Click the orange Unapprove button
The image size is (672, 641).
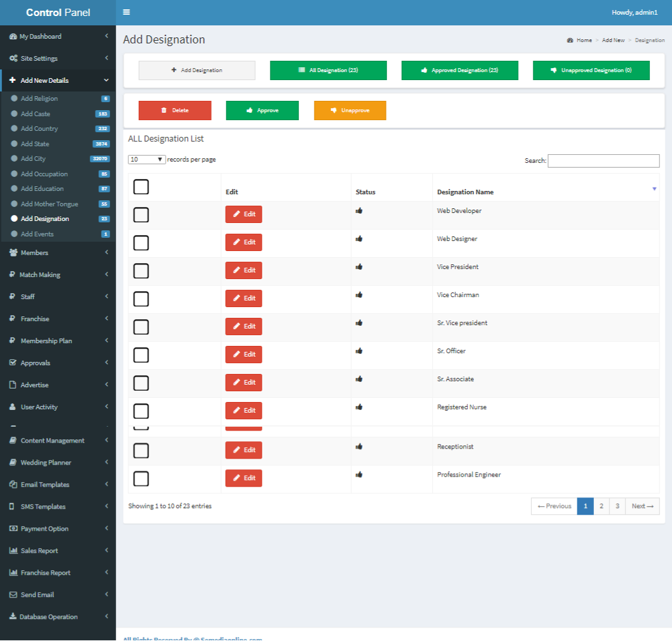point(350,110)
